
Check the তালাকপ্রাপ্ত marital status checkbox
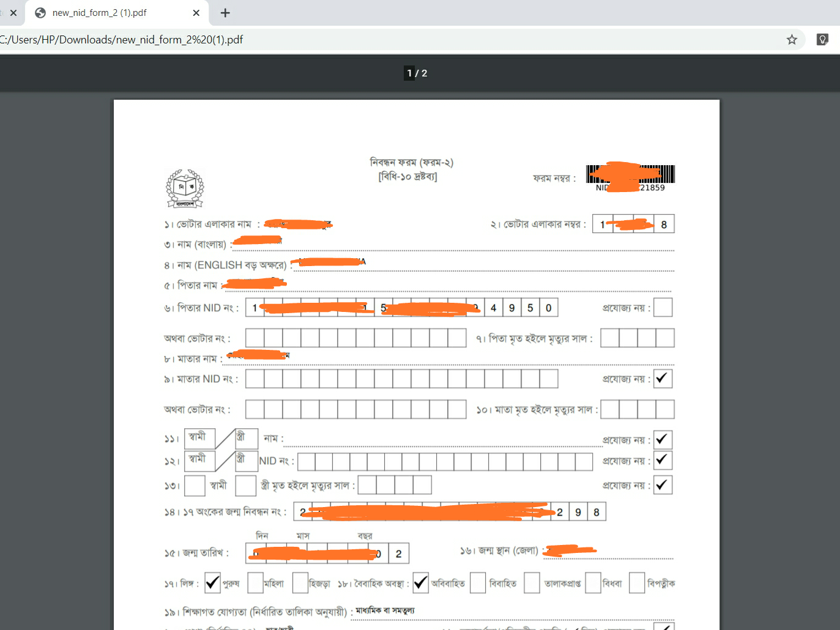(532, 582)
